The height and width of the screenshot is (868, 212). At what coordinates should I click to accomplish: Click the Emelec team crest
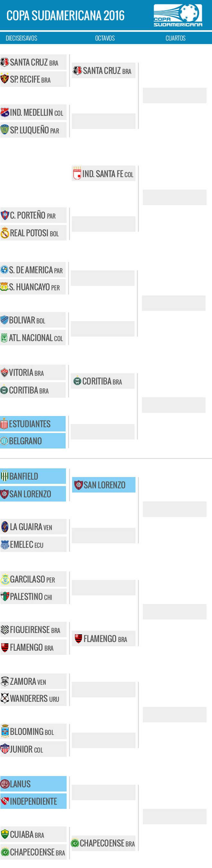pyautogui.click(x=5, y=544)
